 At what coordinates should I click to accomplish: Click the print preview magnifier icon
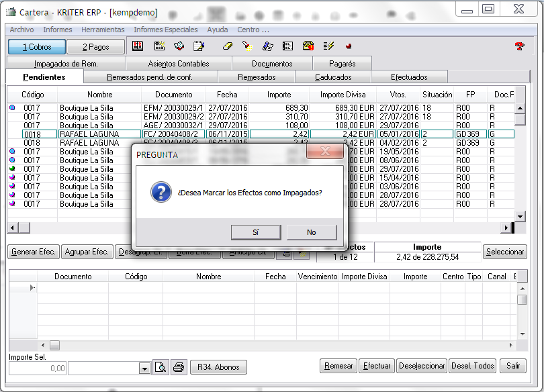coord(161,367)
